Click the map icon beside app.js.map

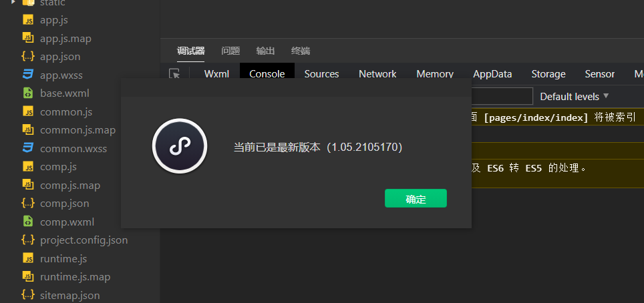coord(27,38)
